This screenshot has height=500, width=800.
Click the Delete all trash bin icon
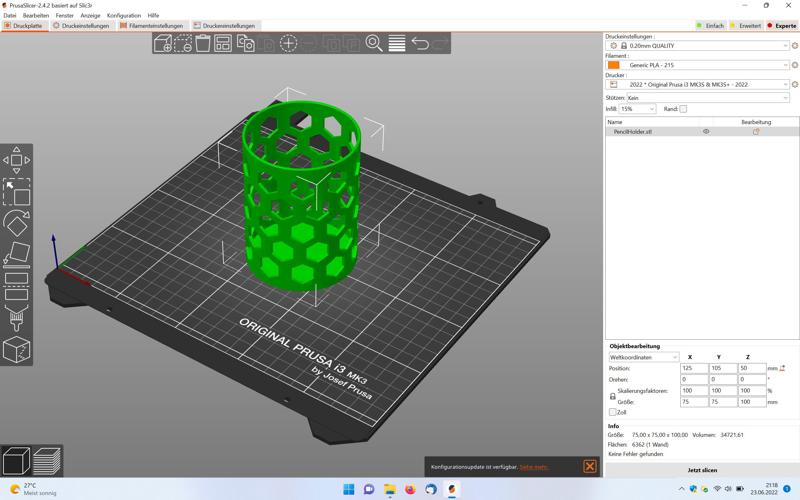203,43
